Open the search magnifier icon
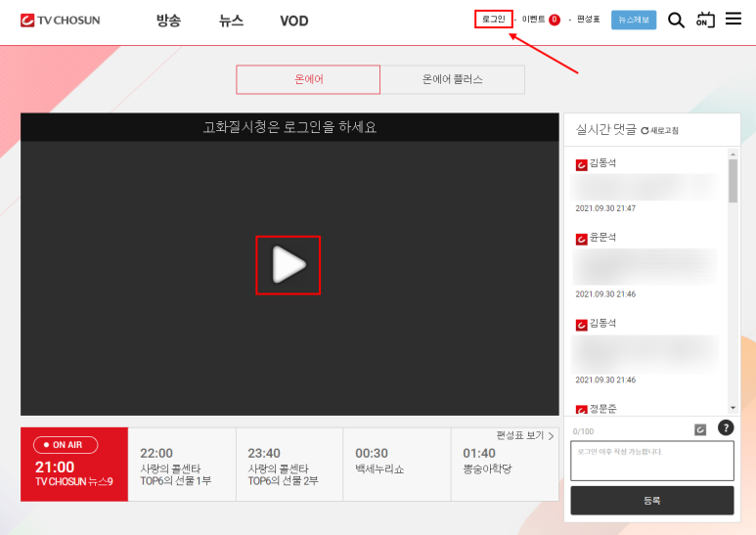 (676, 21)
